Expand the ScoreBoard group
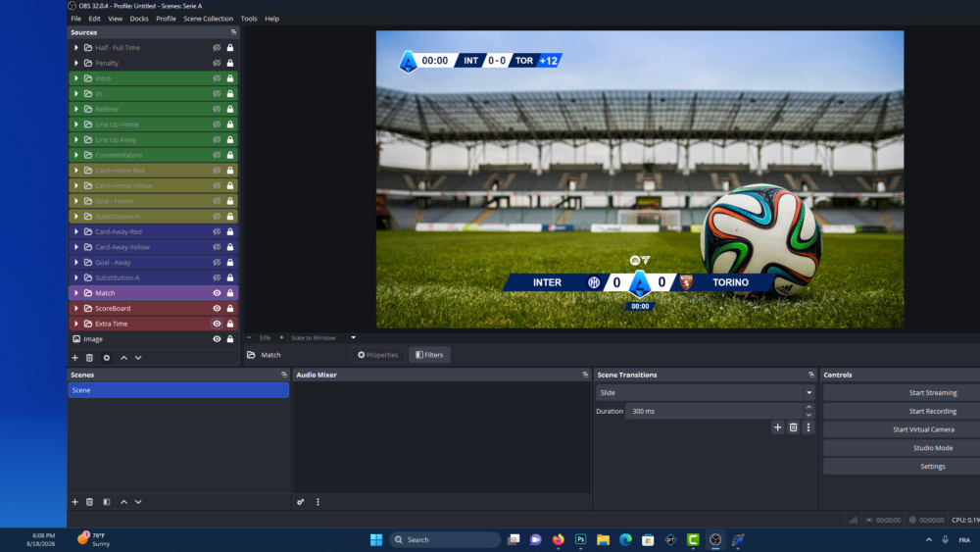Viewport: 980px width, 552px height. pyautogui.click(x=76, y=308)
